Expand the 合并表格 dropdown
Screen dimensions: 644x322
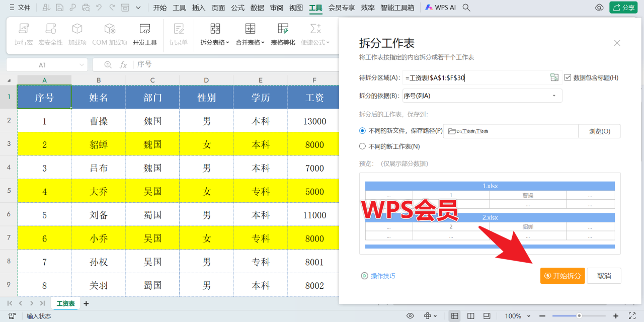click(263, 43)
